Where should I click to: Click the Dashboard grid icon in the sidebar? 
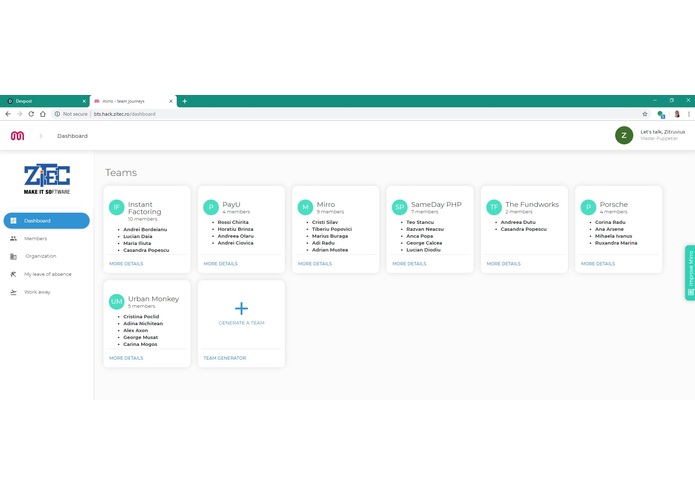point(13,221)
